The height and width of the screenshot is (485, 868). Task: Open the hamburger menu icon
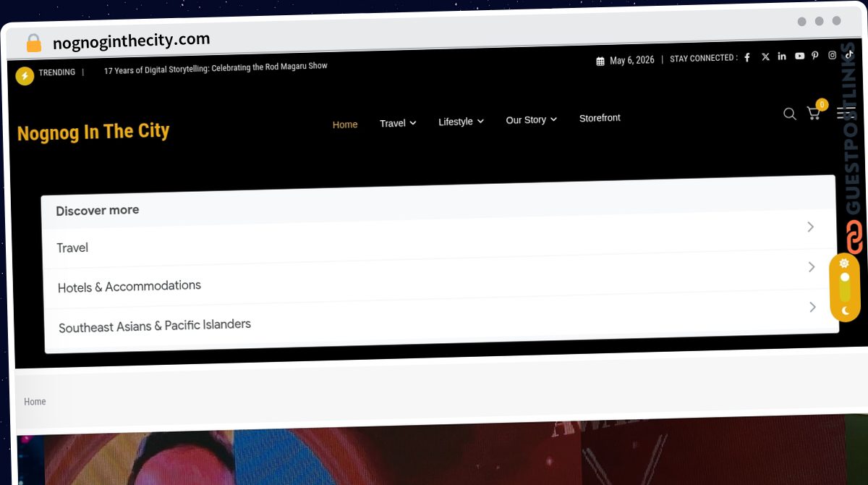click(x=846, y=112)
